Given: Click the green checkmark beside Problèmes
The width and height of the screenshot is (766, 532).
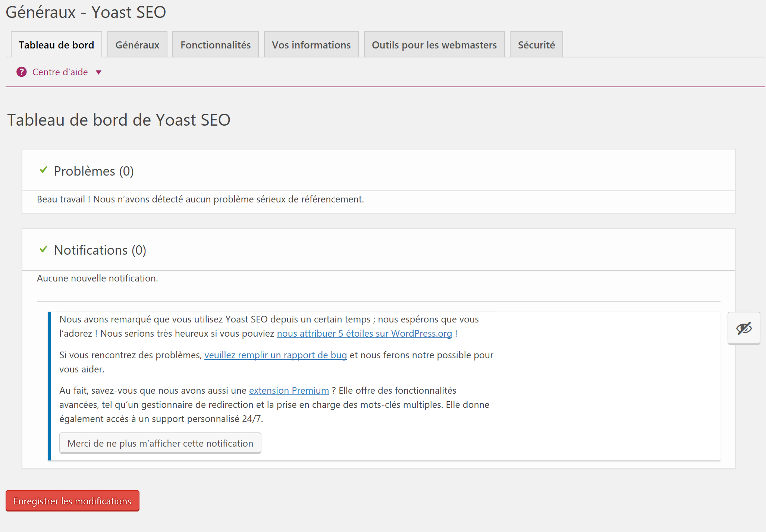Looking at the screenshot, I should coord(44,170).
